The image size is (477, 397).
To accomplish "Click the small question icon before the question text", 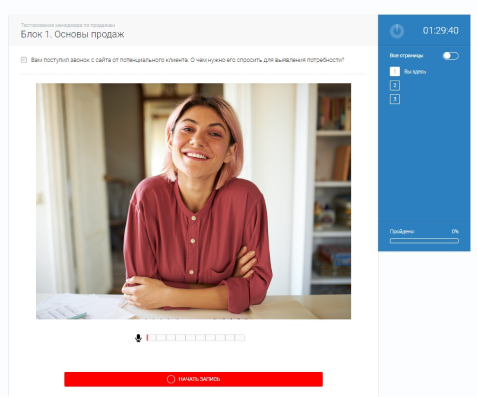I will [24, 60].
